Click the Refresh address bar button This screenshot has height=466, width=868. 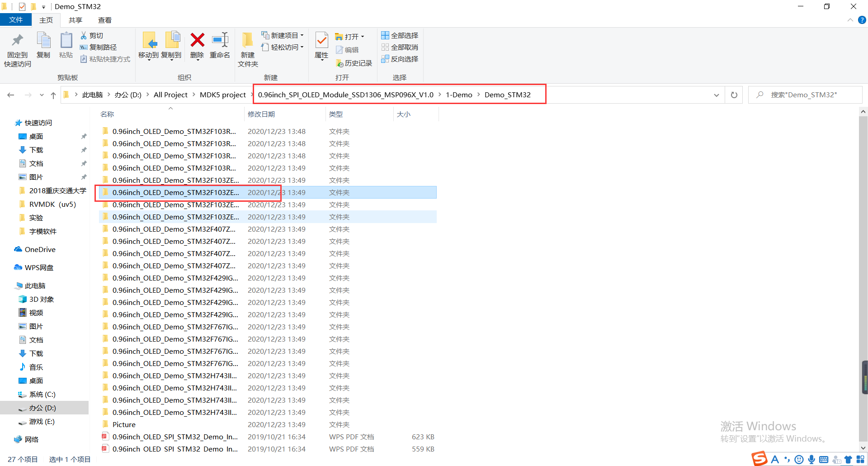coord(734,95)
